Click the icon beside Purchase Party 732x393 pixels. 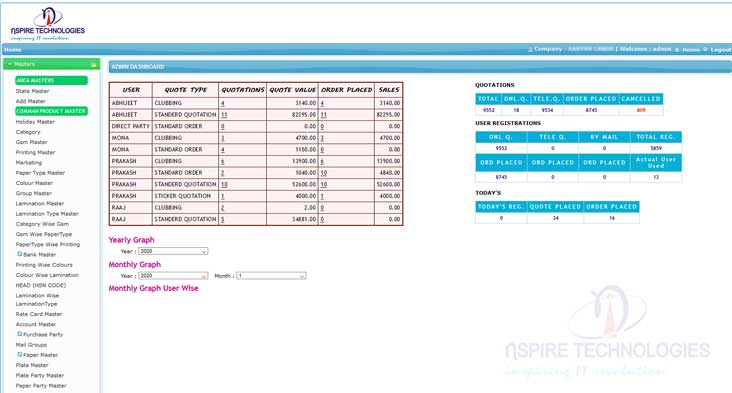[20, 334]
